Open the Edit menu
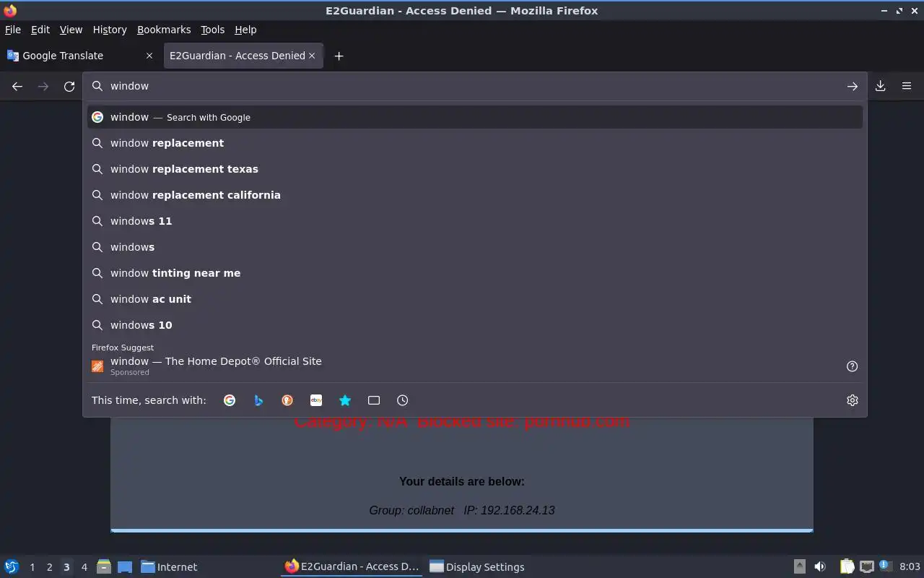This screenshot has height=578, width=924. 40,30
